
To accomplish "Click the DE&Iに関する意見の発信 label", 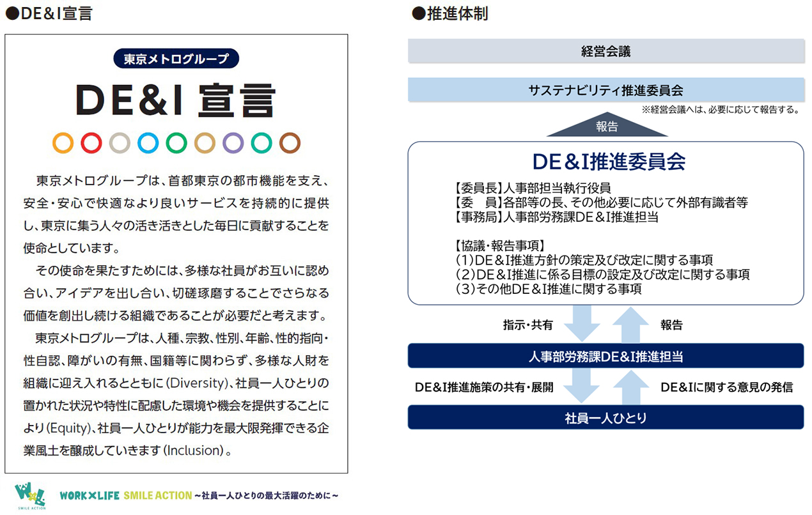I will pyautogui.click(x=727, y=387).
